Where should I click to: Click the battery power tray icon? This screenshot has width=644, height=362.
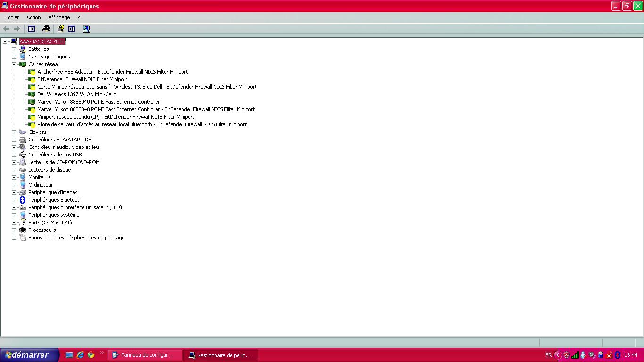click(x=601, y=355)
